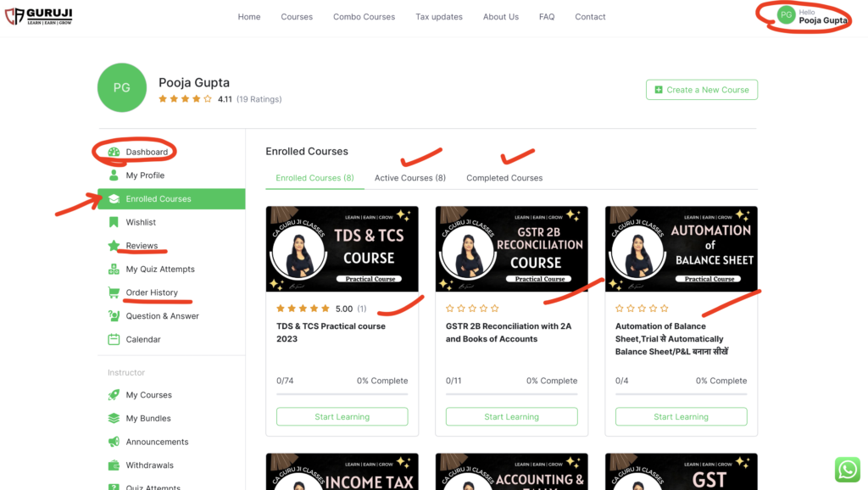Click the Announcements megaphone icon
The image size is (868, 490).
(x=114, y=442)
